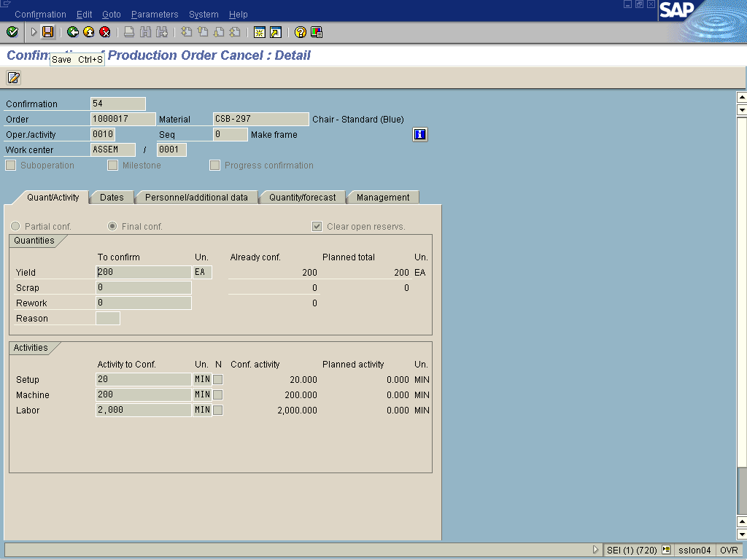Open the Goto menu
Viewport: 747px width, 560px height.
click(x=112, y=15)
